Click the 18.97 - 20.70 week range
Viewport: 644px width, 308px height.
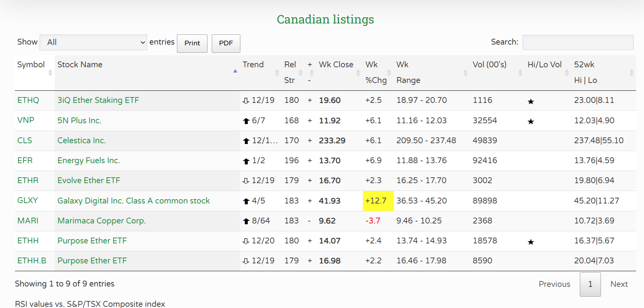pyautogui.click(x=422, y=100)
